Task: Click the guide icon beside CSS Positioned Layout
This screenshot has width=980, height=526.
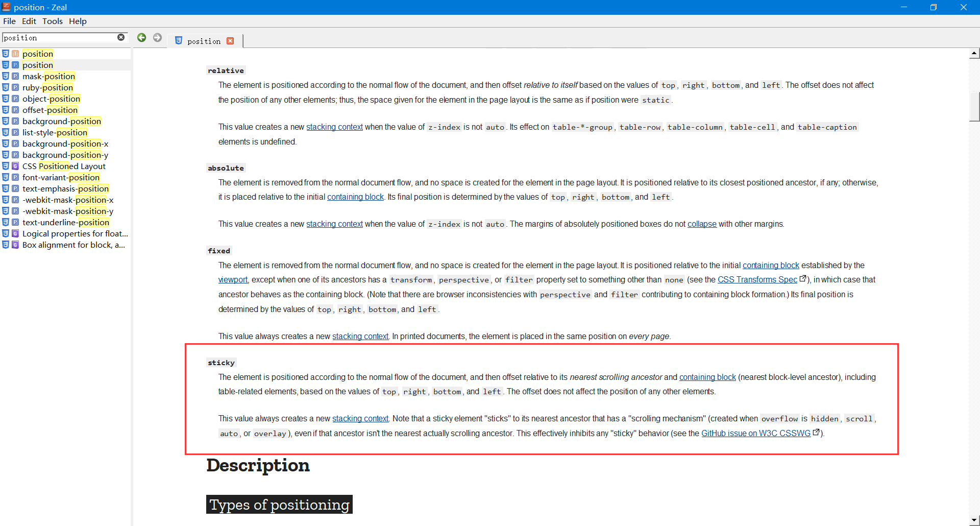Action: coord(15,166)
